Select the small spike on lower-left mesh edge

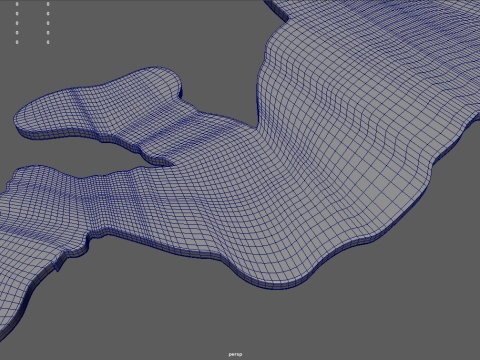58,267
